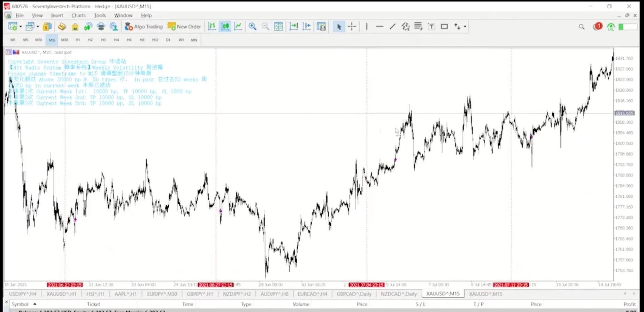
Task: Open the notification icon with red badge
Action: point(597,26)
